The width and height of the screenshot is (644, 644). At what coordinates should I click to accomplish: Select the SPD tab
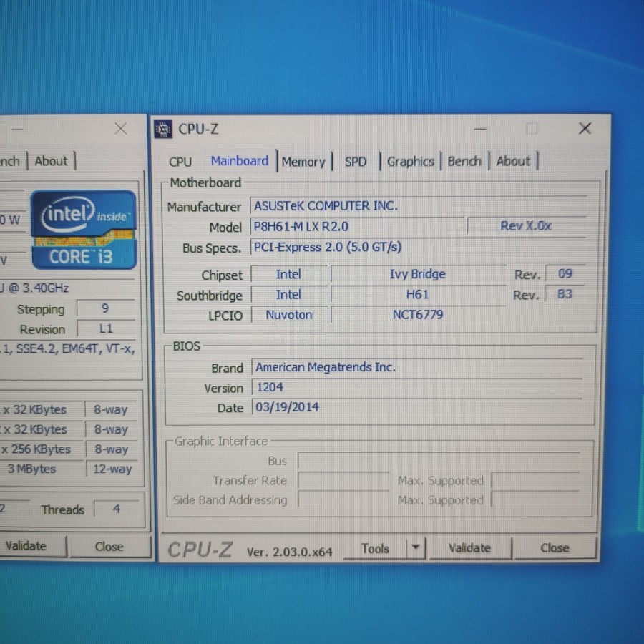point(355,162)
